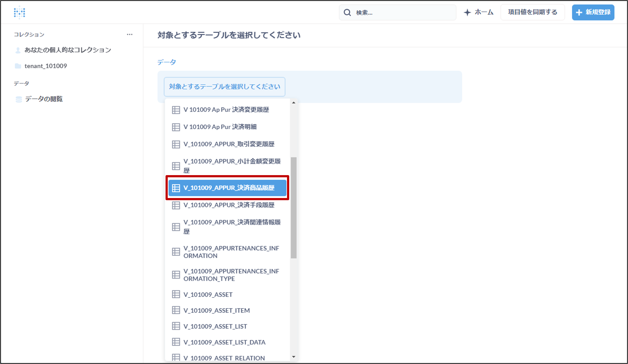Click the ホーム sparkle icon
Viewport: 628px width, 364px height.
tap(467, 13)
